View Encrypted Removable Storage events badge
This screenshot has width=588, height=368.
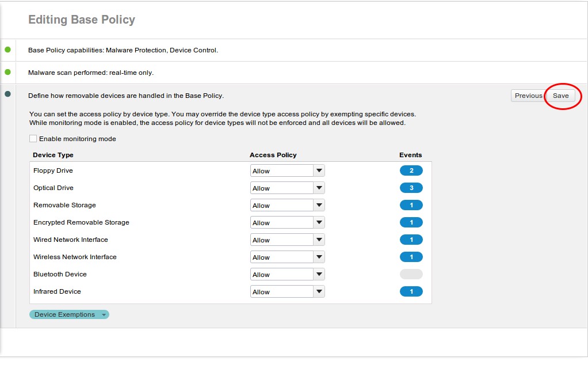click(x=411, y=222)
